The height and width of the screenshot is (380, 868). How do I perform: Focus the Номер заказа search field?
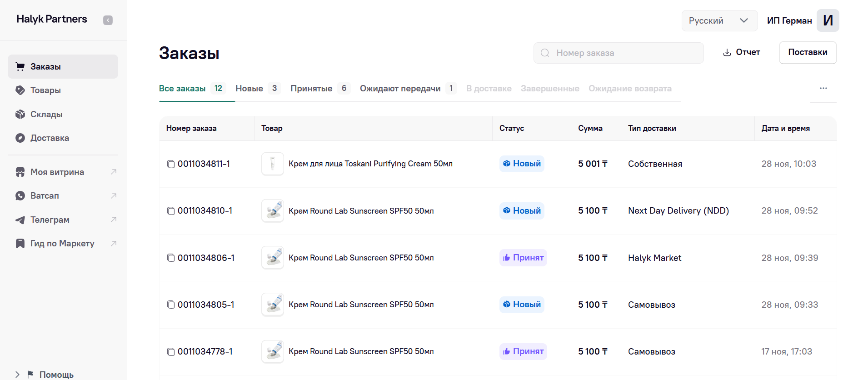pyautogui.click(x=623, y=53)
